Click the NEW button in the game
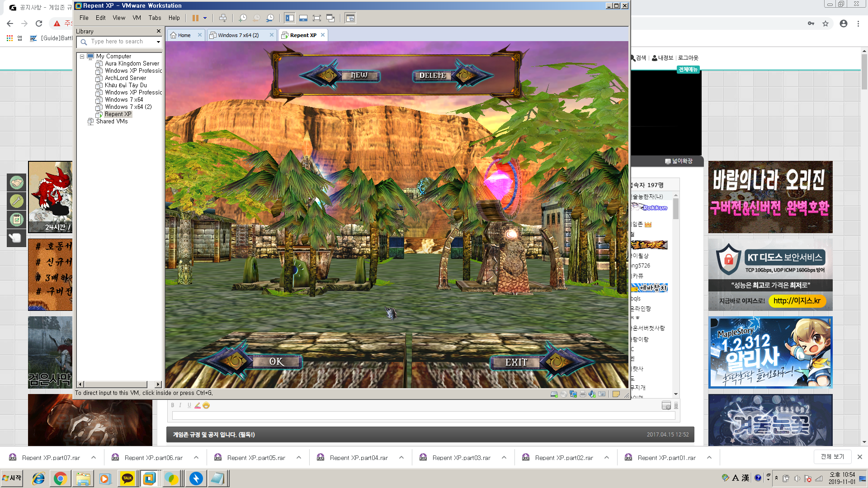 point(359,75)
